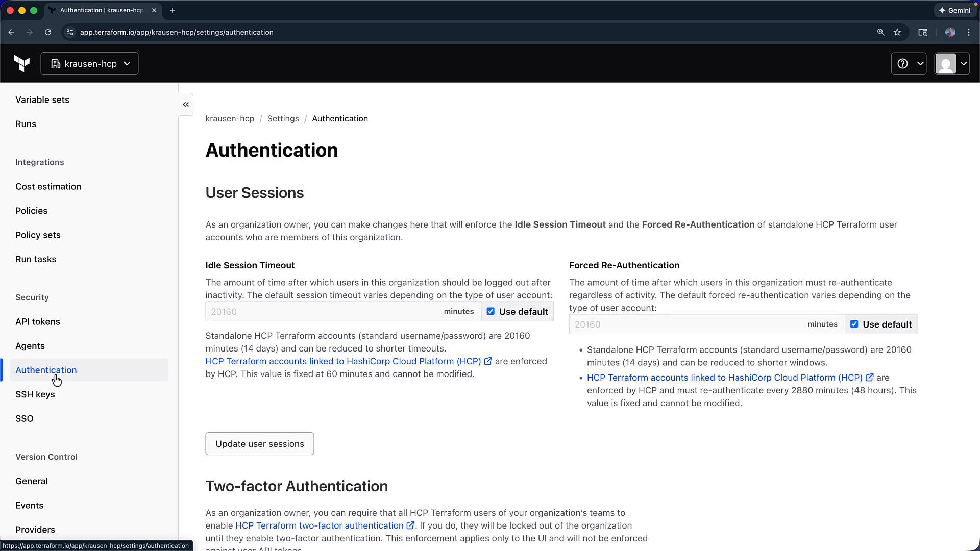This screenshot has width=980, height=551.
Task: Open Chrome three-dot menu
Action: coord(969,32)
